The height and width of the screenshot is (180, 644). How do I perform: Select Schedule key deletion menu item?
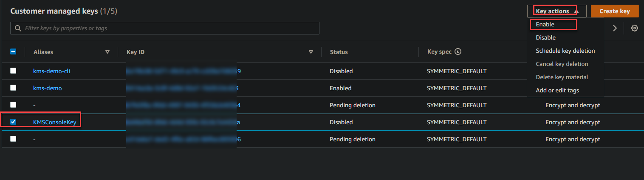(x=565, y=51)
